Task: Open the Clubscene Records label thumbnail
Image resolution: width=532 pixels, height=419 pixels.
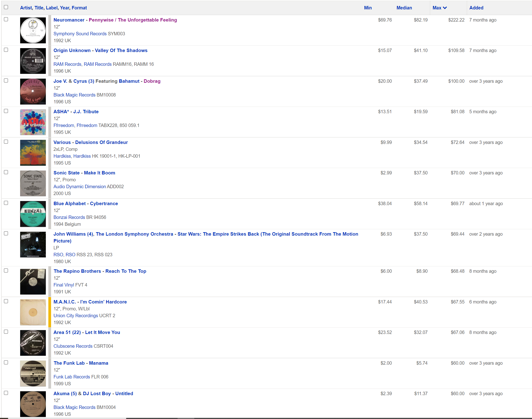Action: tap(33, 343)
